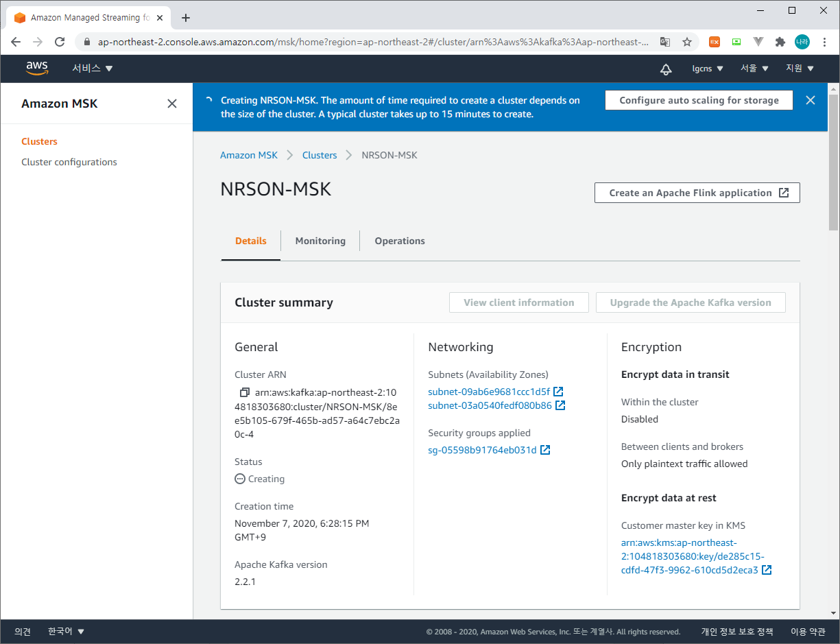Image resolution: width=840 pixels, height=644 pixels.
Task: Click Only plaintext traffic allowed text
Action: (x=684, y=464)
